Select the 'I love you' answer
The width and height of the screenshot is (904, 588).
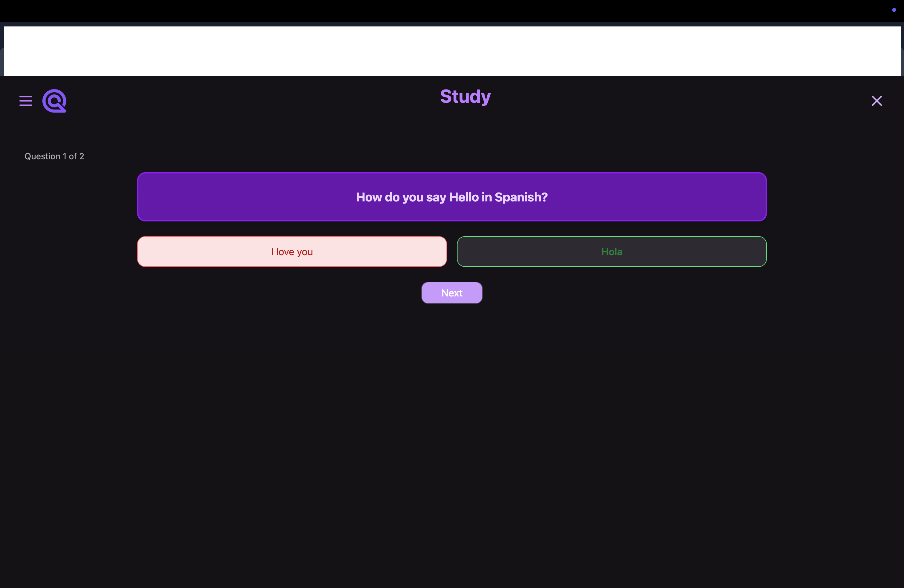coord(292,252)
